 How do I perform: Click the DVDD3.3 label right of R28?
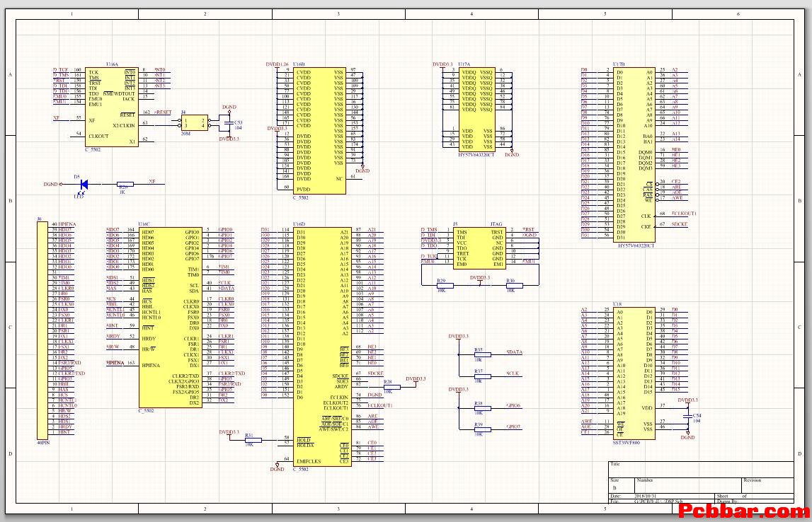point(416,379)
